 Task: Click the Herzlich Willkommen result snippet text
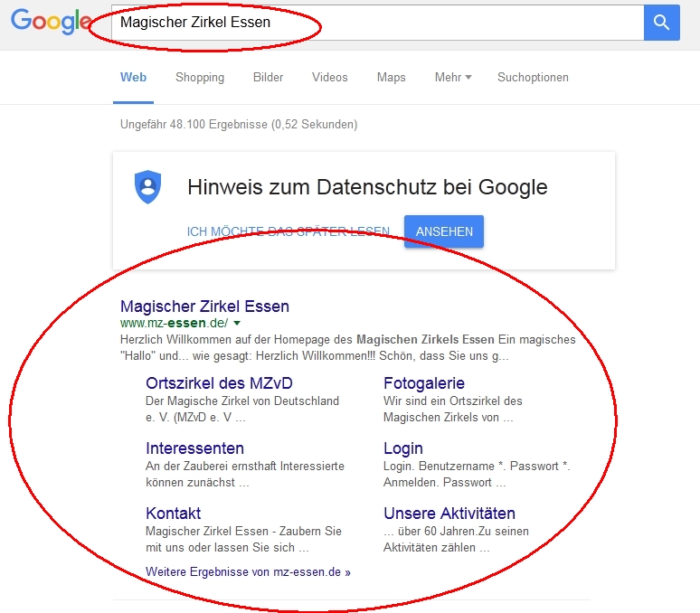[348, 347]
